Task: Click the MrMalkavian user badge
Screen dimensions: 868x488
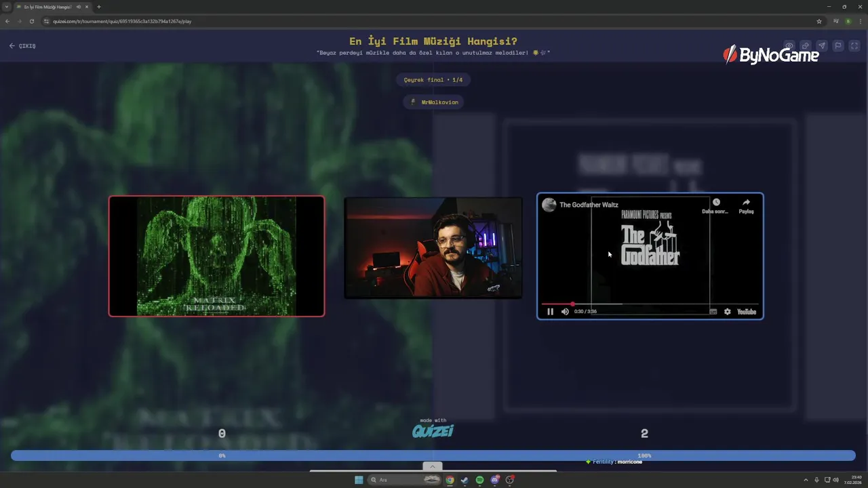Action: pyautogui.click(x=434, y=102)
